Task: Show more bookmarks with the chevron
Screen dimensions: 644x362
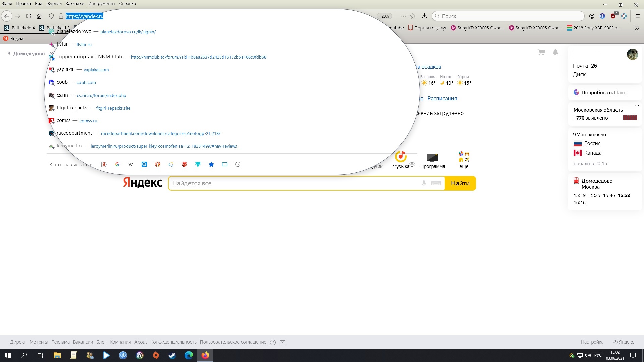Action: click(x=637, y=28)
